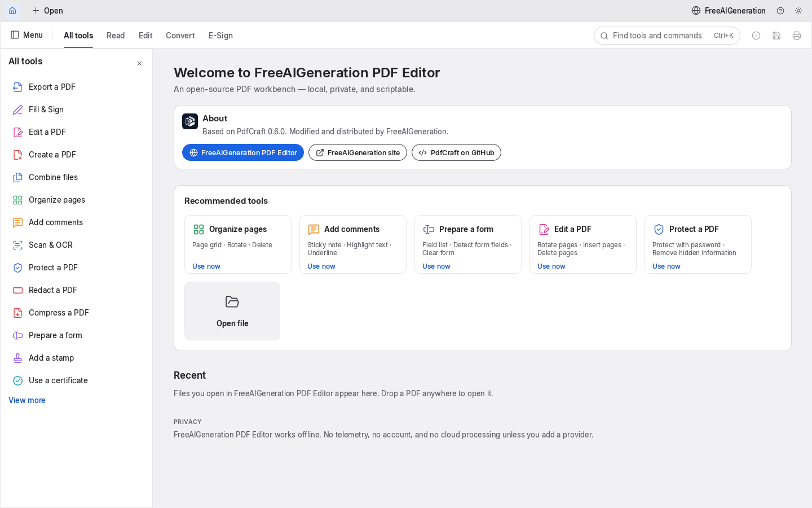Open the Scan & OCR tool
Image resolution: width=812 pixels, height=508 pixels.
(x=76, y=245)
